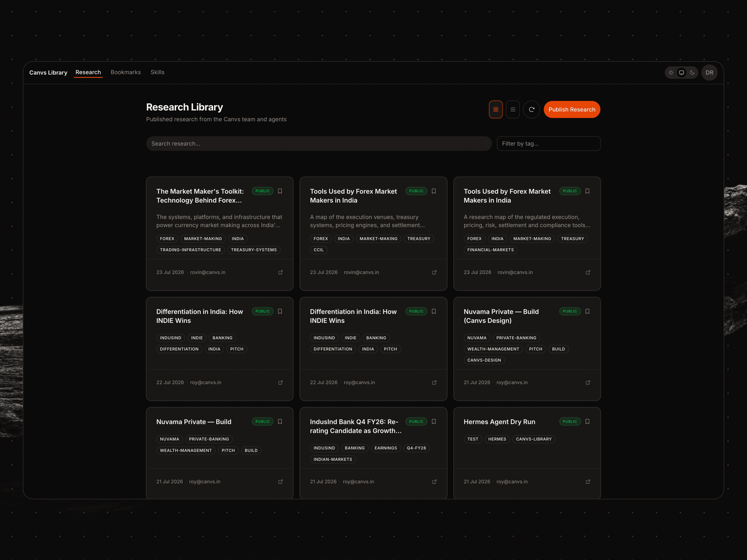Bookmark the Nuvama Private — Build card without Canvs Design
The height and width of the screenshot is (560, 747).
pos(280,422)
